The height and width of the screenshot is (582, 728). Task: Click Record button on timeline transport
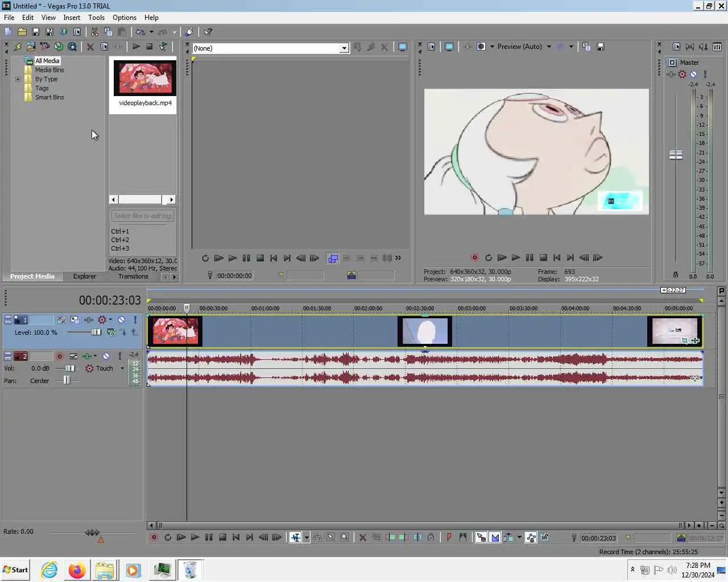tap(154, 537)
